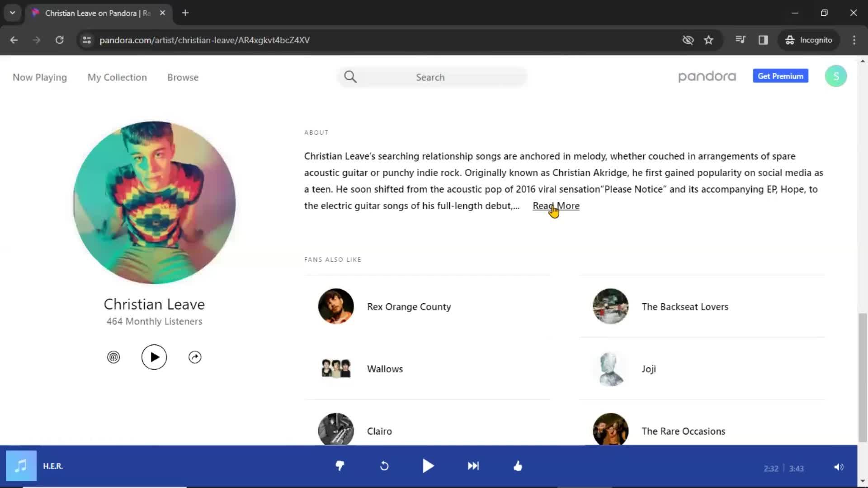Open the browser media controls icon
The image size is (868, 488).
[x=740, y=40]
